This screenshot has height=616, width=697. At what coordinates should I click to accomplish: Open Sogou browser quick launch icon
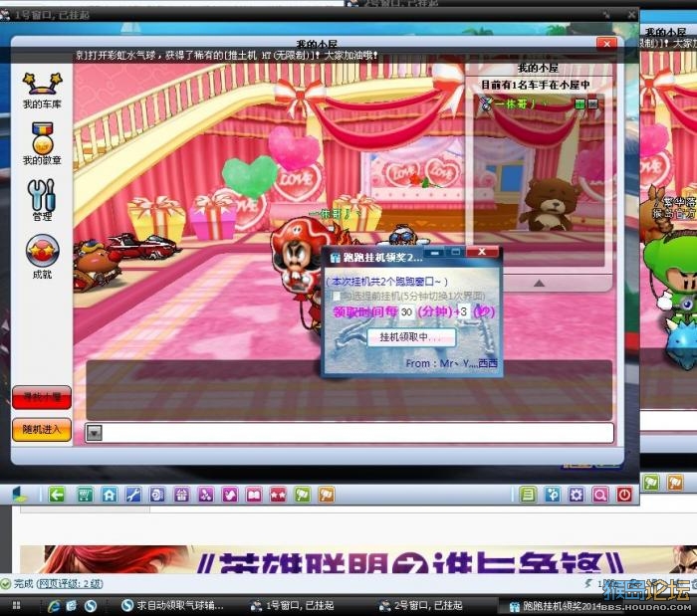pyautogui.click(x=91, y=606)
